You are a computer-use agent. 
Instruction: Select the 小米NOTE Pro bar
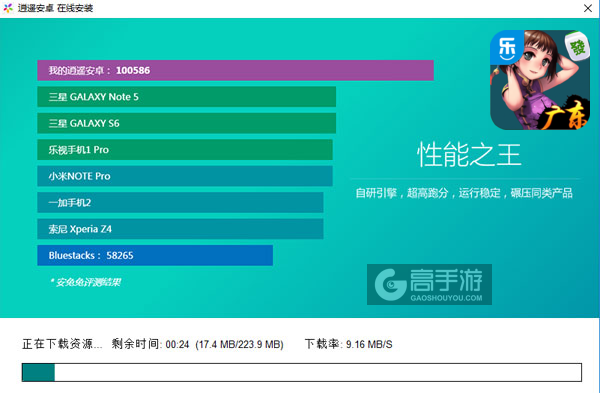185,176
